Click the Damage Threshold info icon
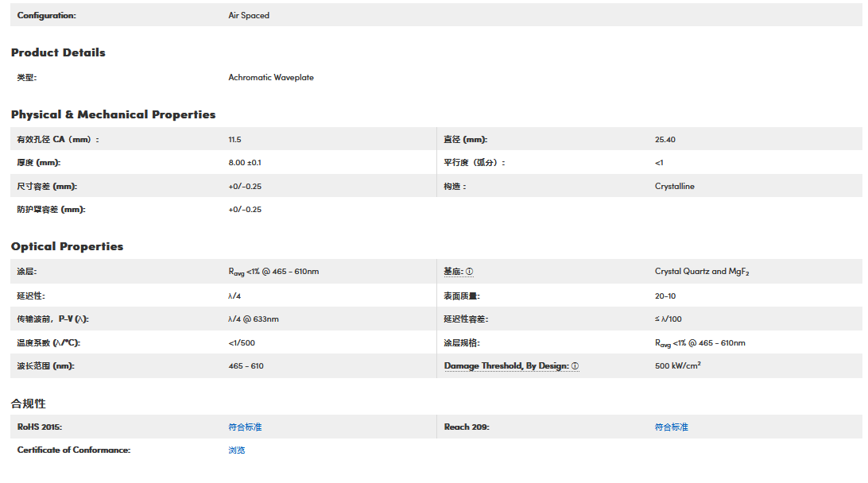Image resolution: width=868 pixels, height=483 pixels. (575, 366)
